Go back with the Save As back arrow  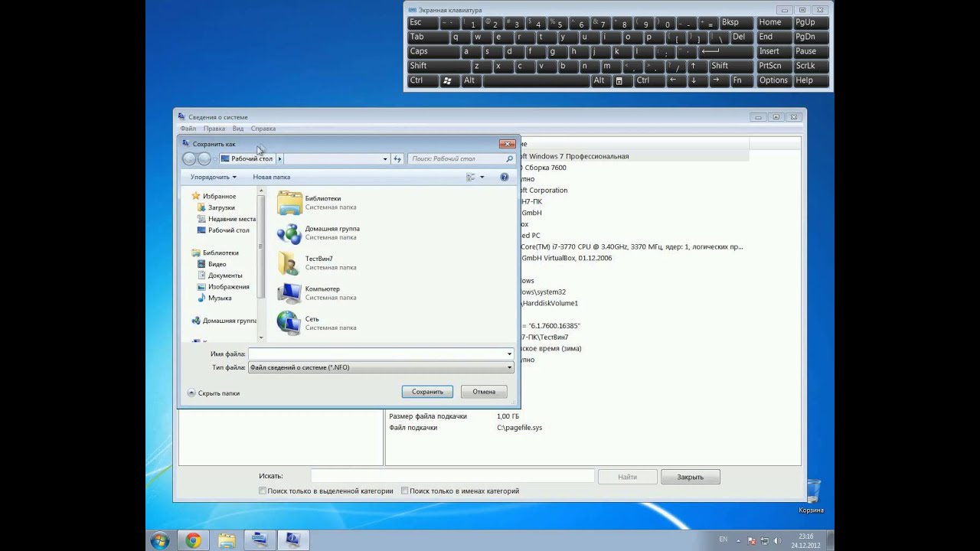(189, 158)
